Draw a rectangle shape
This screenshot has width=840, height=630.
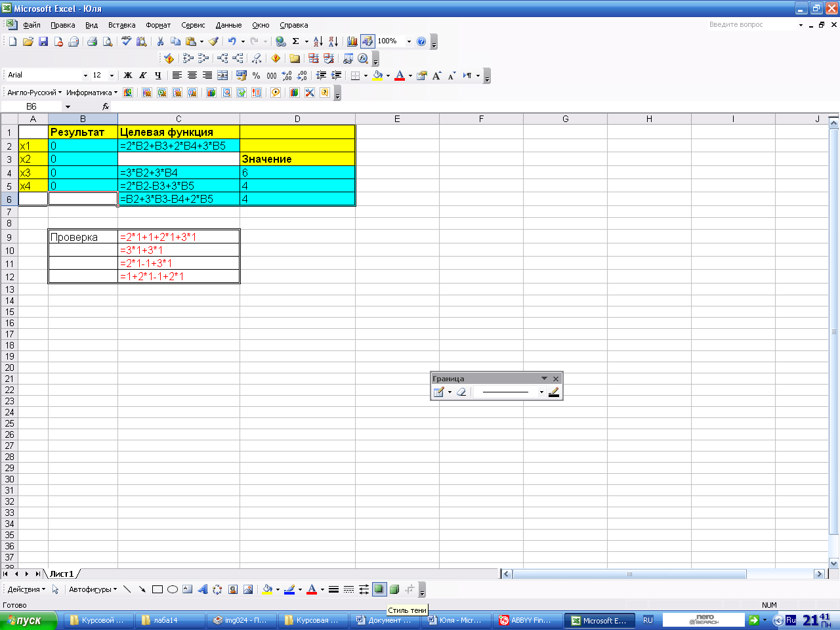click(x=157, y=589)
